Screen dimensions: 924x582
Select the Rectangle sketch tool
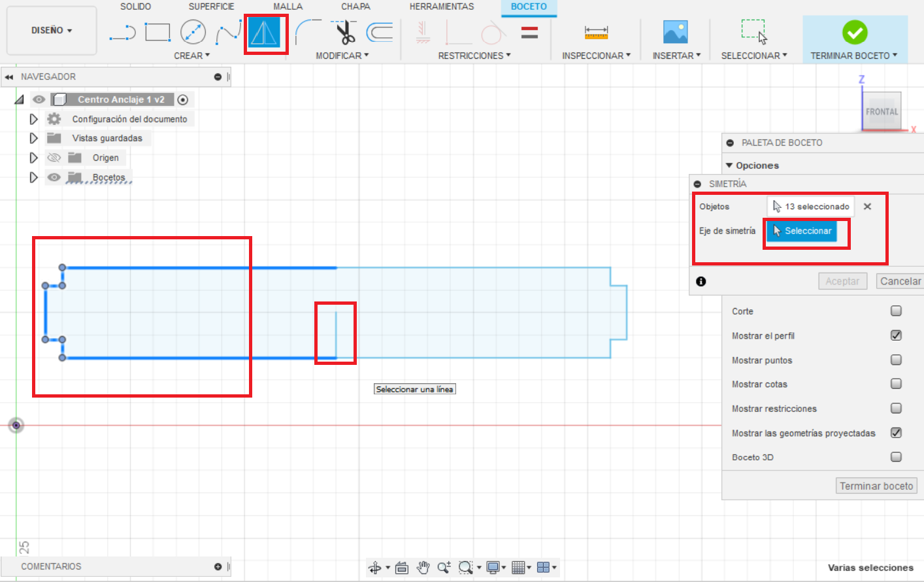tap(157, 32)
